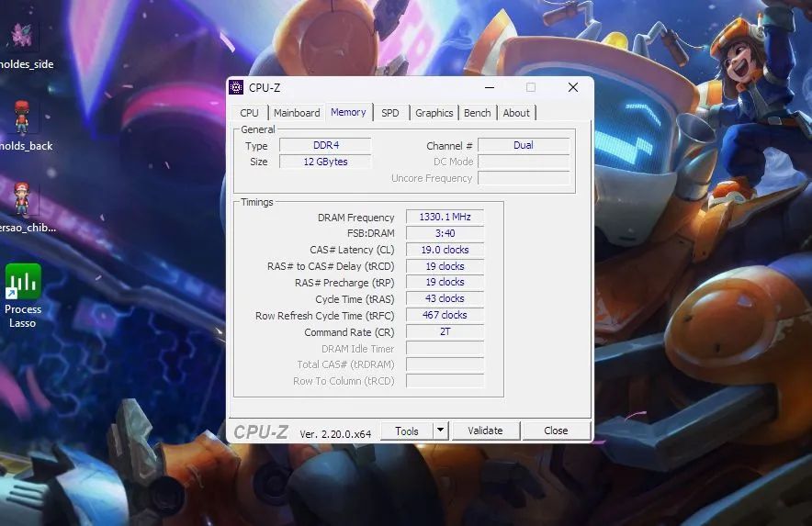
Task: Select the chibi trainer desktop file icon
Action: (21, 199)
